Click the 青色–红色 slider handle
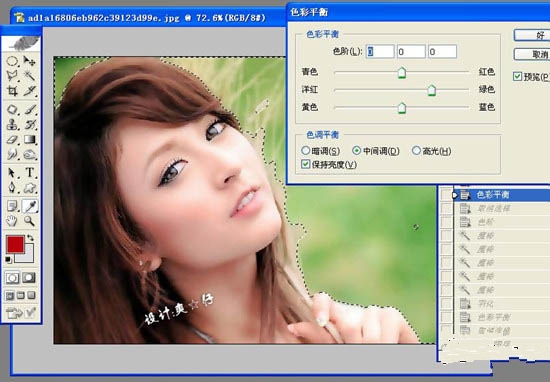The image size is (550, 382). [402, 73]
